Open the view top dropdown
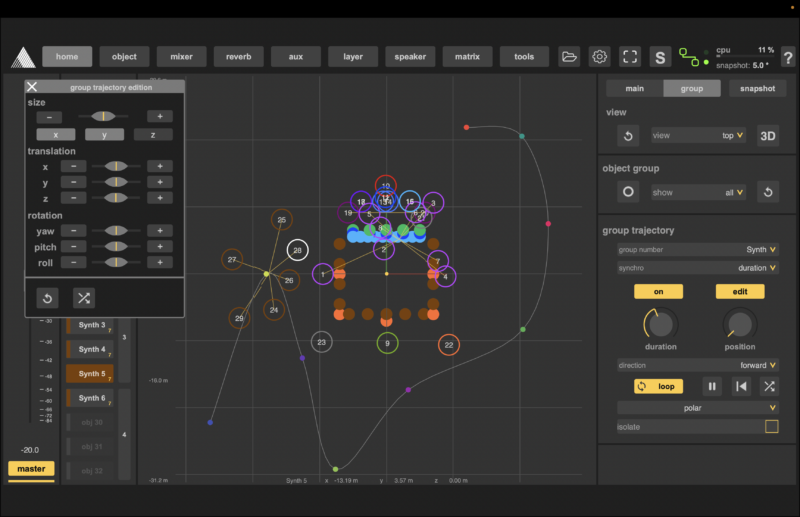 pos(698,135)
